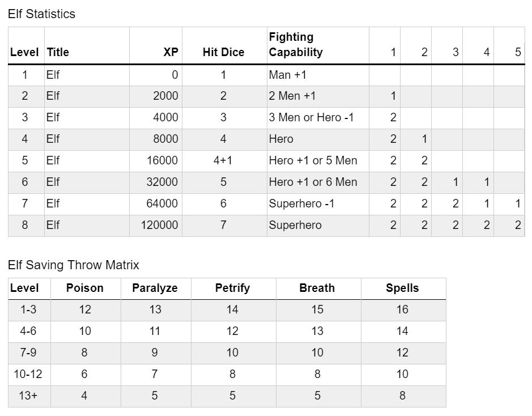532x416 pixels.
Task: Select the Man +1 fighting capability cell
Action: pyautogui.click(x=288, y=75)
